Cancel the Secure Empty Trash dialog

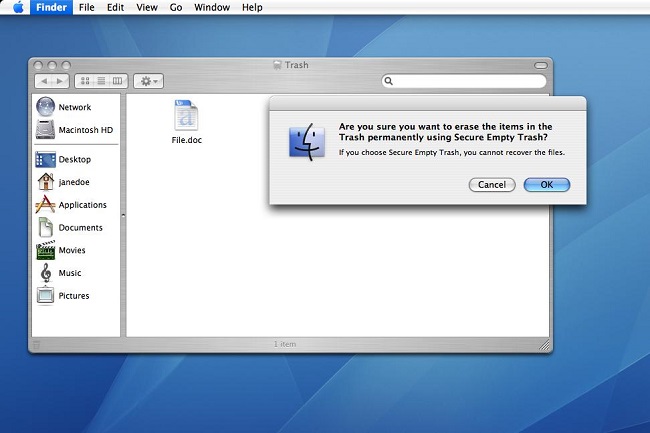pos(492,185)
